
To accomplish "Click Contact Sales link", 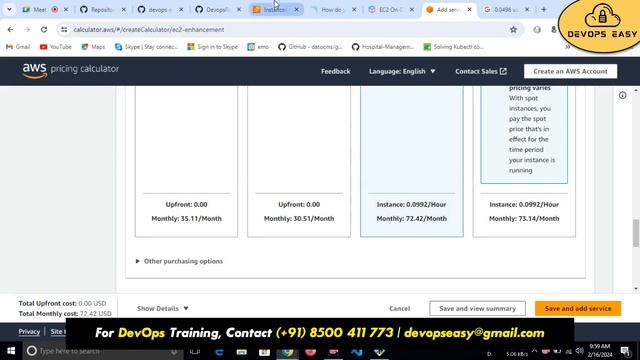I will (x=481, y=71).
